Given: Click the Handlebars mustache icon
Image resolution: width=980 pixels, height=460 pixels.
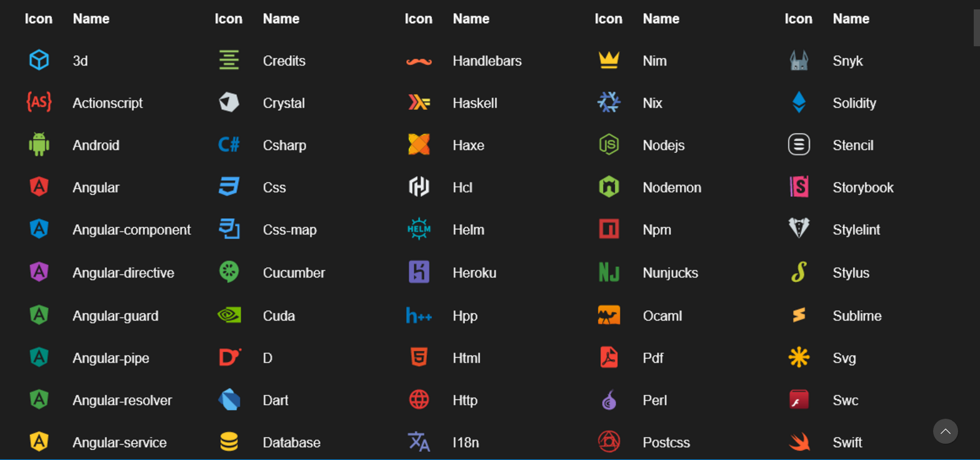Looking at the screenshot, I should click(x=419, y=61).
